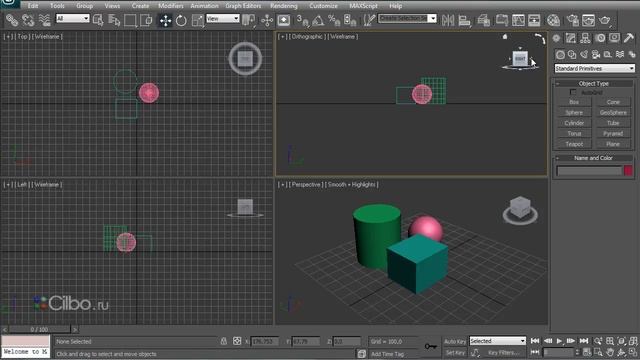
Task: Click the time slider 0 / 100
Action: point(39,329)
